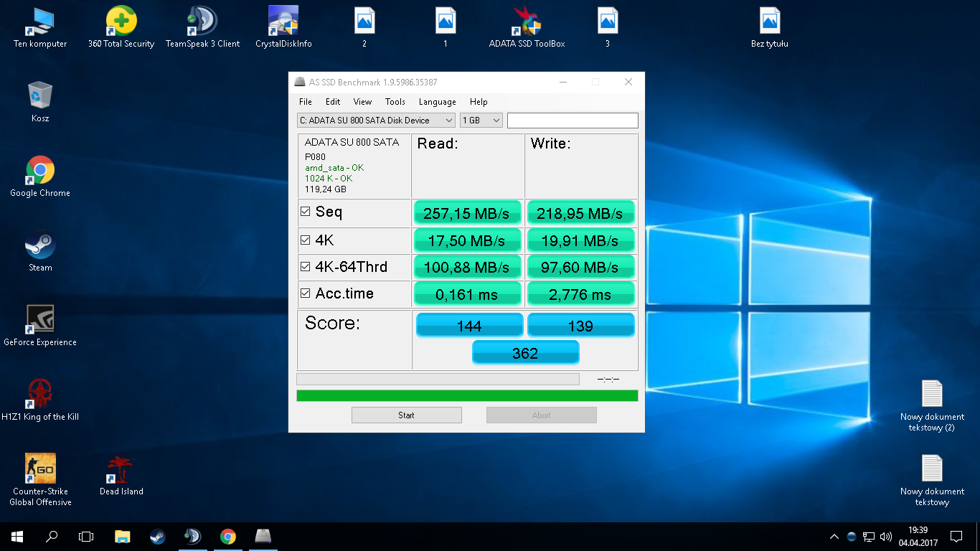Image resolution: width=980 pixels, height=551 pixels.
Task: Start the SSD benchmark
Action: (407, 415)
